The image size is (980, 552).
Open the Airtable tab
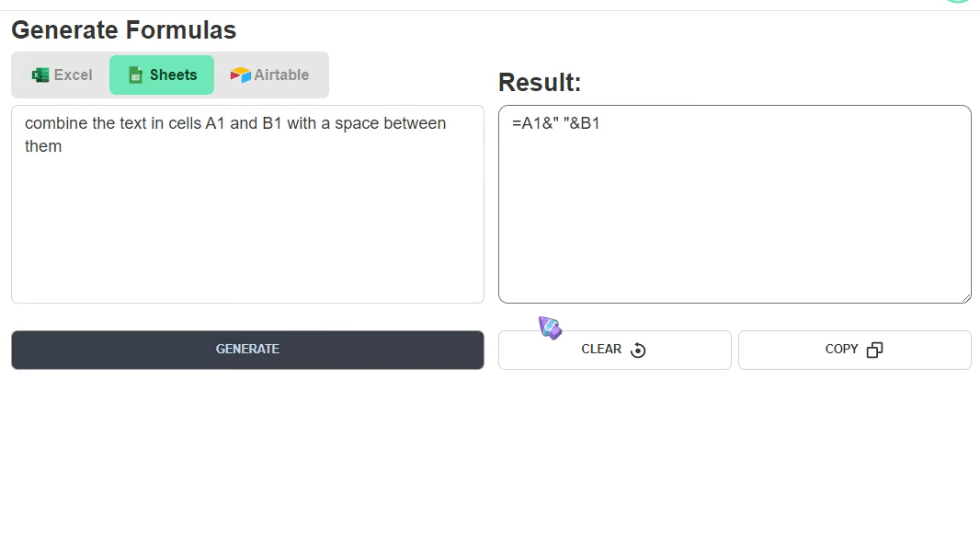pos(269,75)
